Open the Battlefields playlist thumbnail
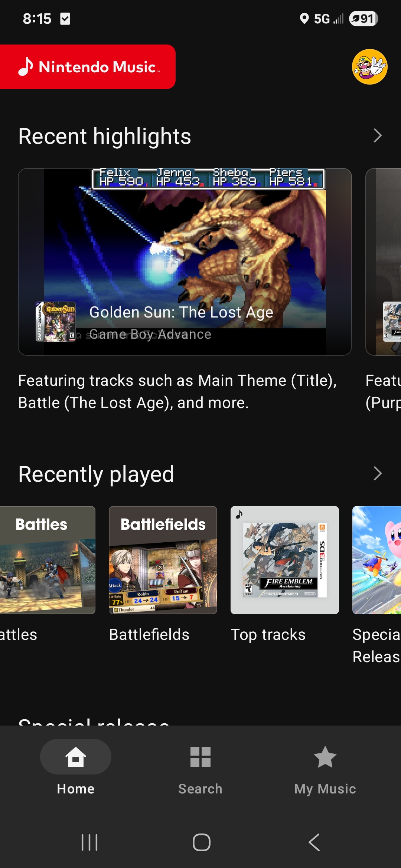Screen dimensions: 401x868 click(163, 560)
